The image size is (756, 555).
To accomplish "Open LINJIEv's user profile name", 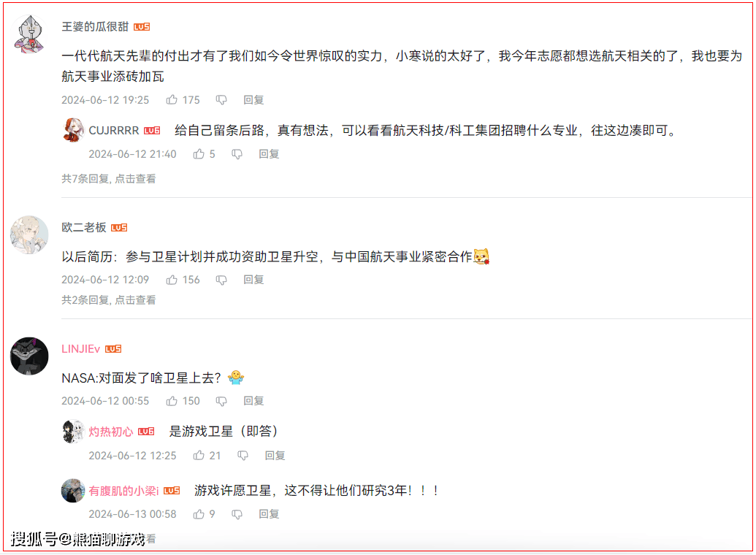I will pyautogui.click(x=80, y=349).
